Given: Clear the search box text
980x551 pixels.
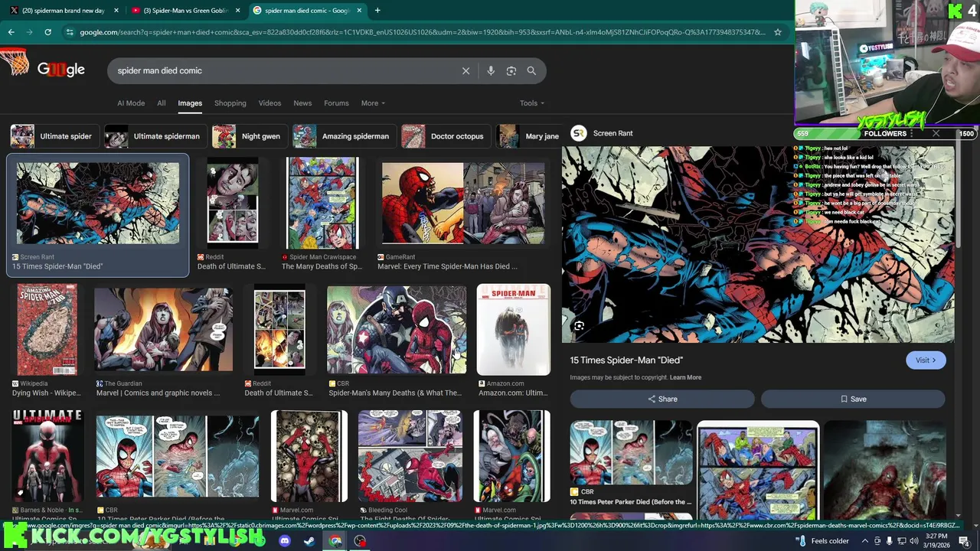Looking at the screenshot, I should tap(465, 70).
